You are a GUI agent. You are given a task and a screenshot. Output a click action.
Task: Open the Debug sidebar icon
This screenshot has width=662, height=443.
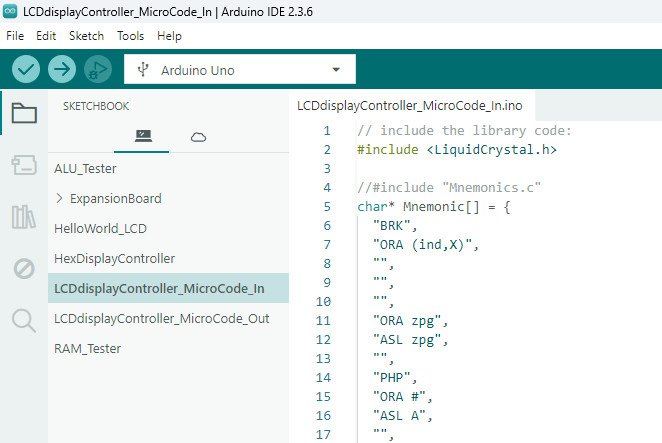point(24,268)
